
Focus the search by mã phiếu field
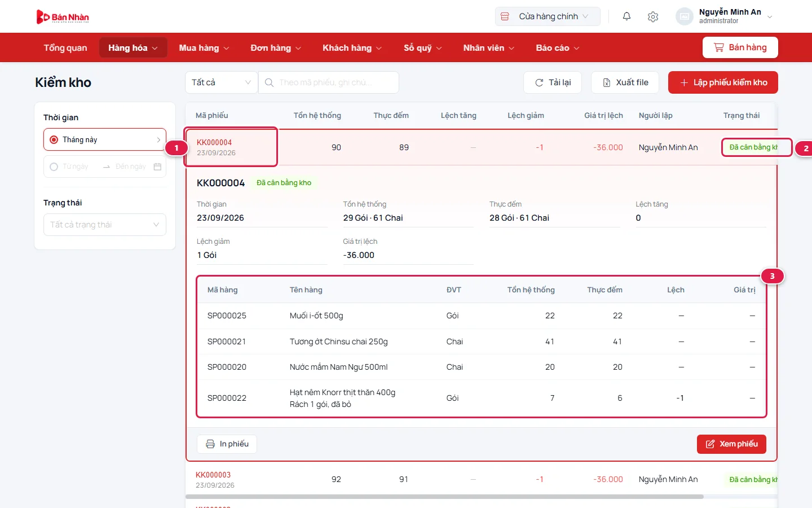click(x=329, y=82)
